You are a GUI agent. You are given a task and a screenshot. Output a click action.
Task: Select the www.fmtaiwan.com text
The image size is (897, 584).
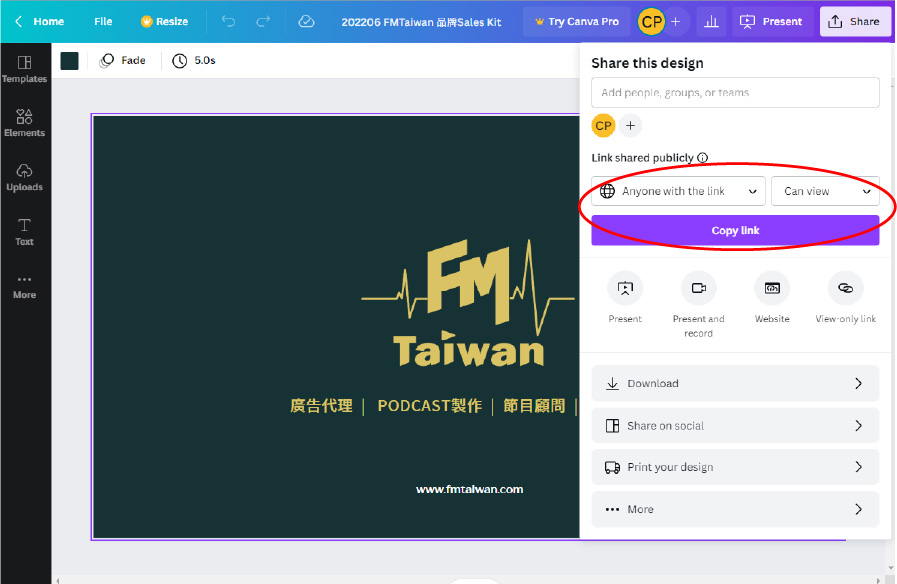pyautogui.click(x=469, y=489)
